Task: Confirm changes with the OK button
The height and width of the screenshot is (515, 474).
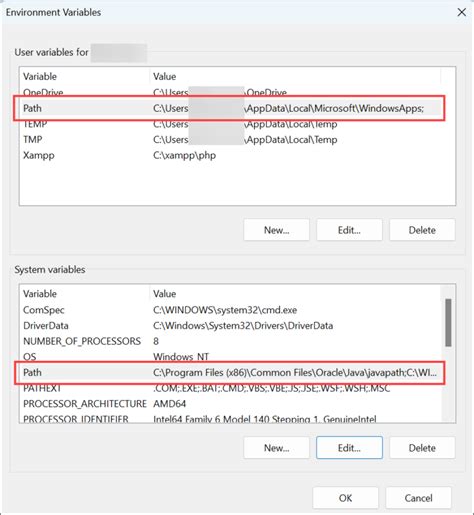Action: [345, 498]
